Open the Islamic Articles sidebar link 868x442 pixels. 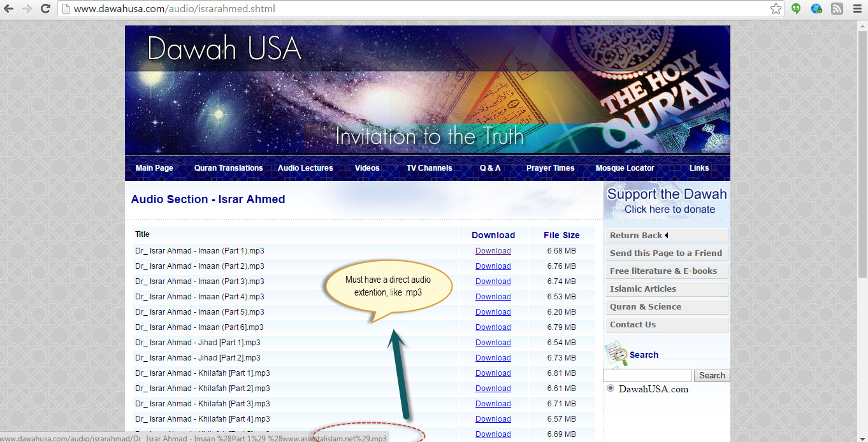[667, 289]
